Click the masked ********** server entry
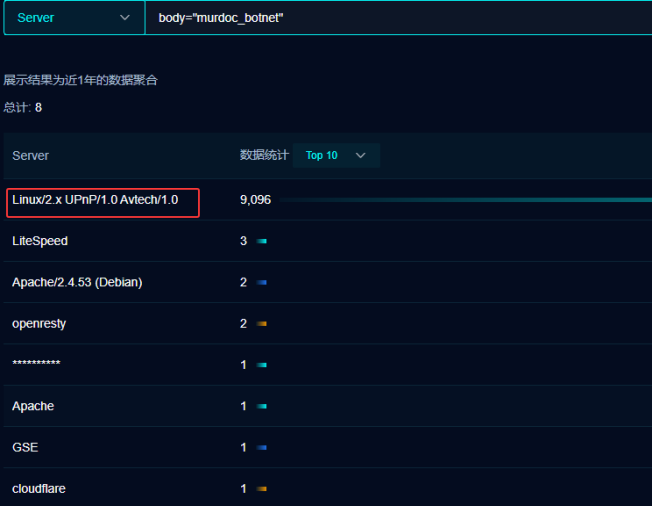 click(x=37, y=365)
